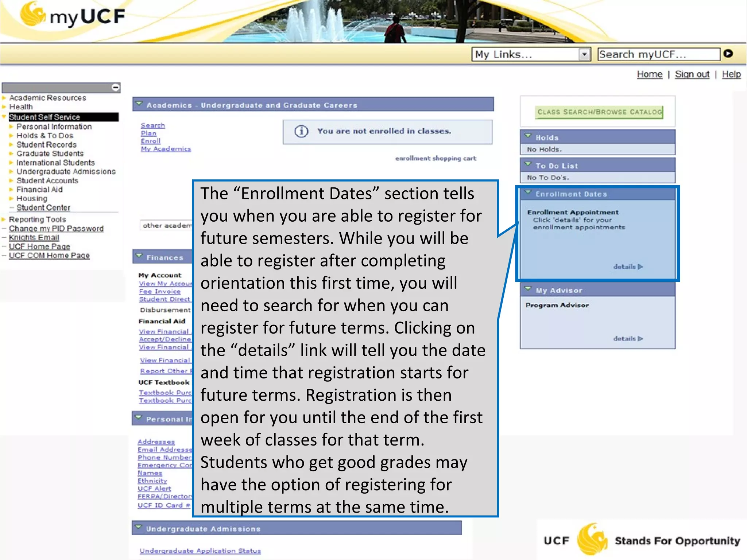Viewport: 747px width, 560px height.
Task: Expand the Health menu item
Action: click(x=21, y=107)
